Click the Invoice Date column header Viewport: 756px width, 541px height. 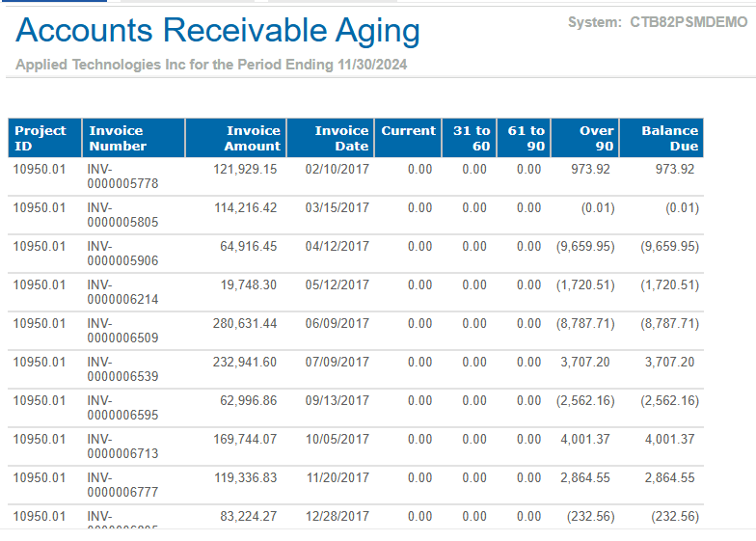(x=341, y=138)
